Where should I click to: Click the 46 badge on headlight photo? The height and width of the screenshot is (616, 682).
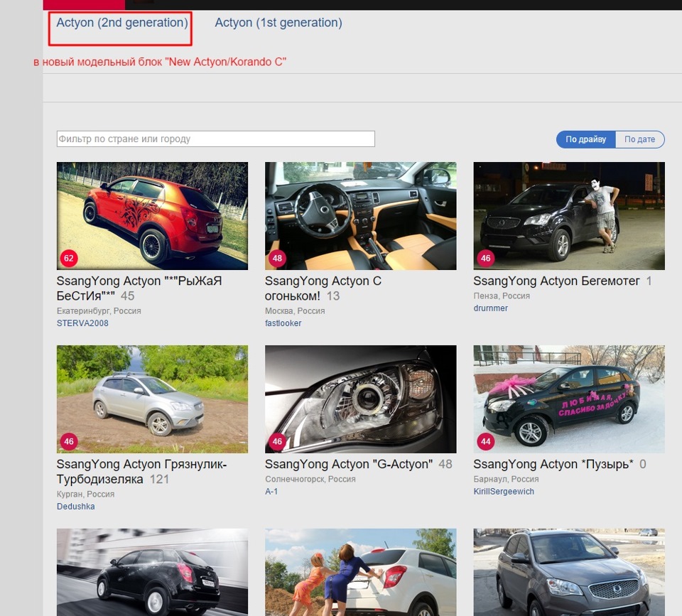click(277, 441)
